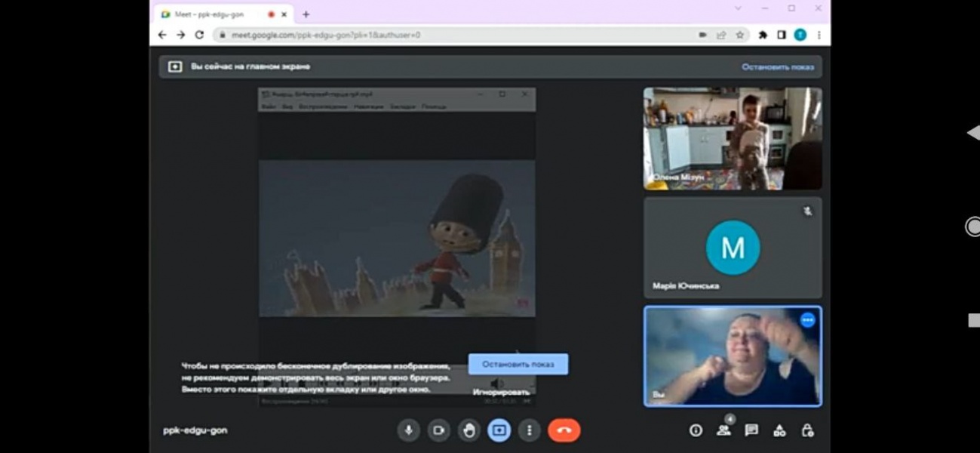Turn off the camera button
This screenshot has height=453, width=980.
coord(438,430)
